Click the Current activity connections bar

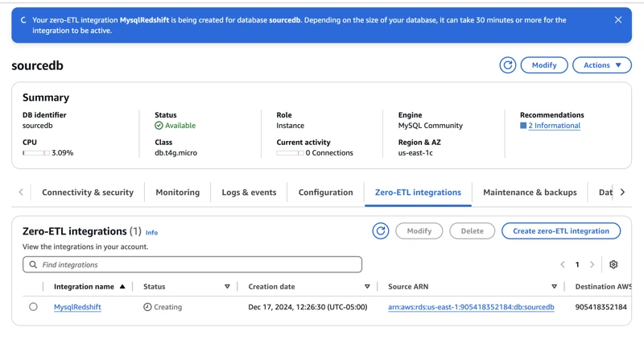pyautogui.click(x=290, y=153)
